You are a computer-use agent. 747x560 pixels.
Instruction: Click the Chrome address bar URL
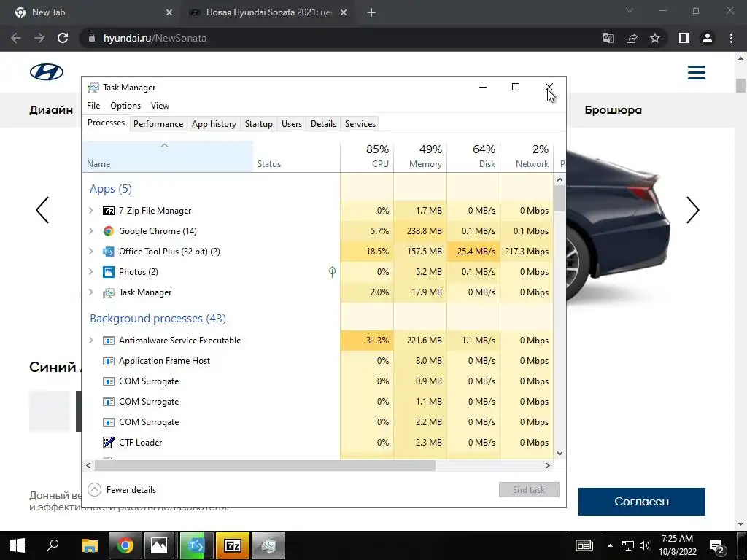155,38
